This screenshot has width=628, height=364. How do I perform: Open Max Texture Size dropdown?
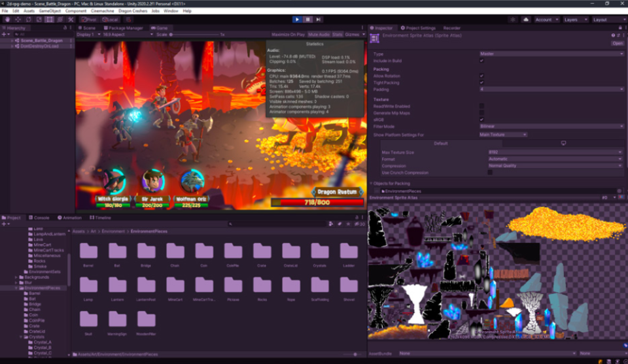(555, 152)
